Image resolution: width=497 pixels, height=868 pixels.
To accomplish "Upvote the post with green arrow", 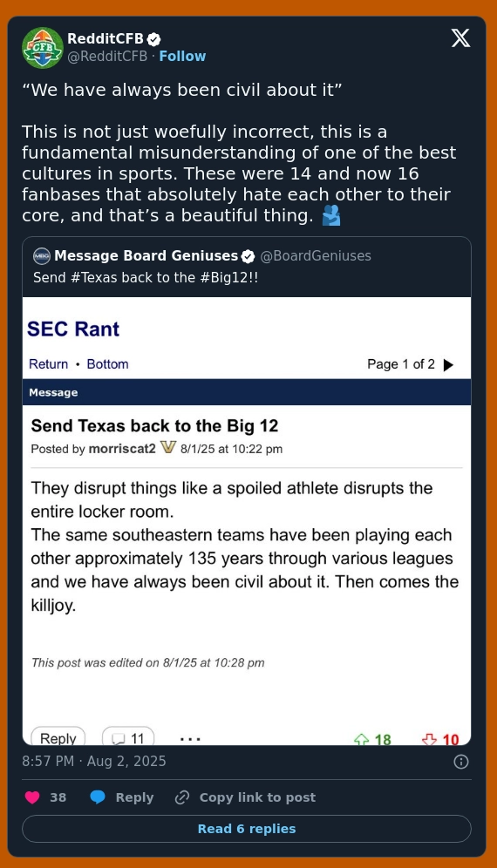I will pos(372,740).
